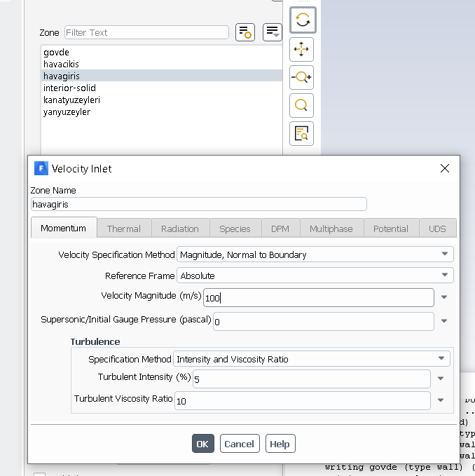Open the Reference Frame dropdown

(315, 276)
